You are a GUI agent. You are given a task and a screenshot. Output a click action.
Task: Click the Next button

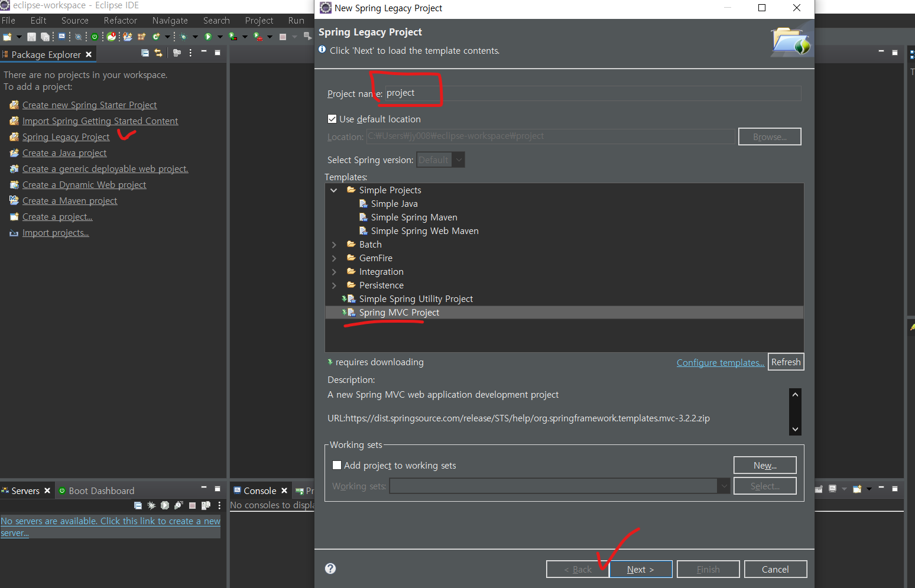(640, 569)
